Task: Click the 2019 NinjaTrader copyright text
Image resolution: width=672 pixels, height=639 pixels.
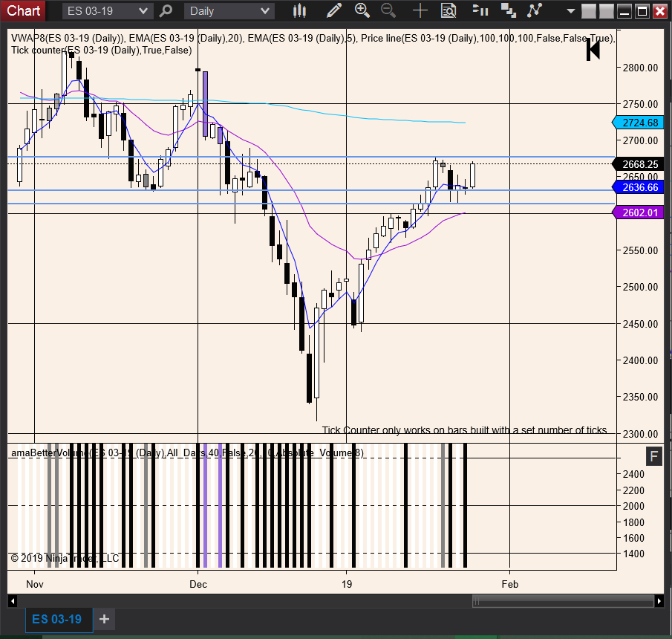Action: point(65,558)
